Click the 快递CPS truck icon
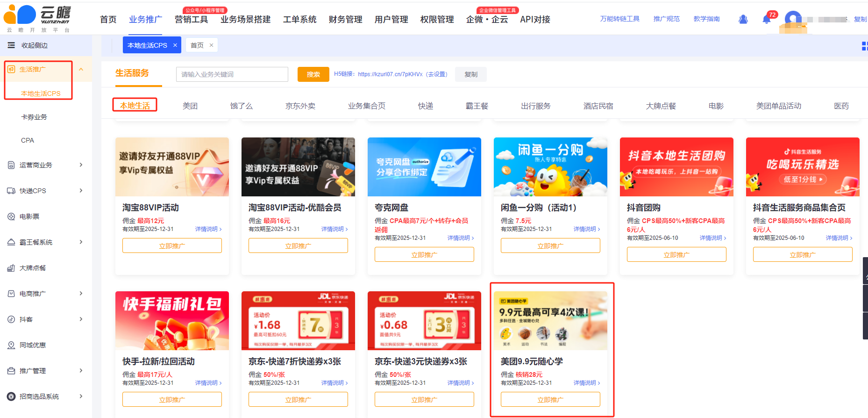868x418 pixels. tap(12, 191)
